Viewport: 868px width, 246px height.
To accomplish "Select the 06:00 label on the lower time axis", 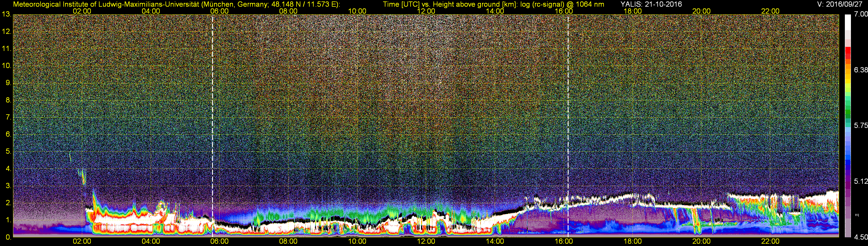I will [219, 241].
